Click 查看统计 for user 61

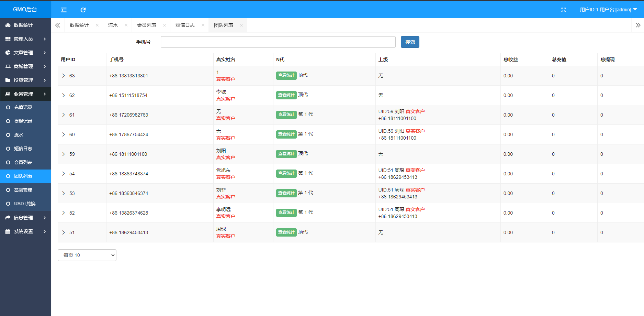click(286, 115)
